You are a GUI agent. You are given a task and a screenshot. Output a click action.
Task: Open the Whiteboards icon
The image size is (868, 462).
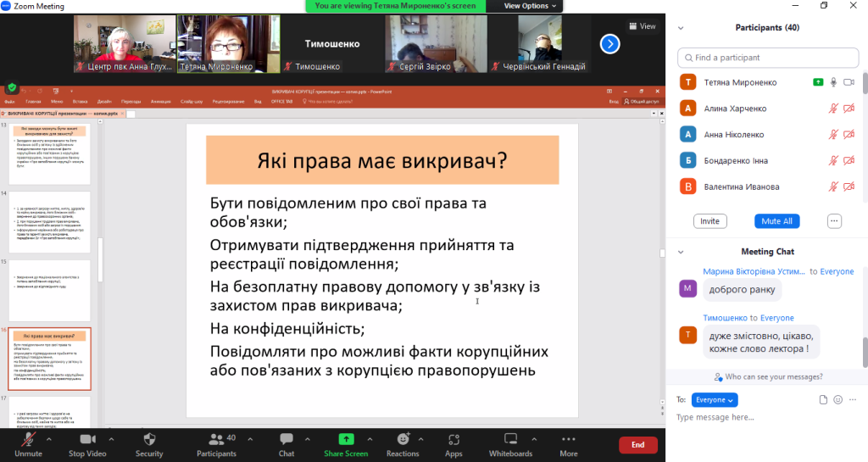[x=510, y=439]
